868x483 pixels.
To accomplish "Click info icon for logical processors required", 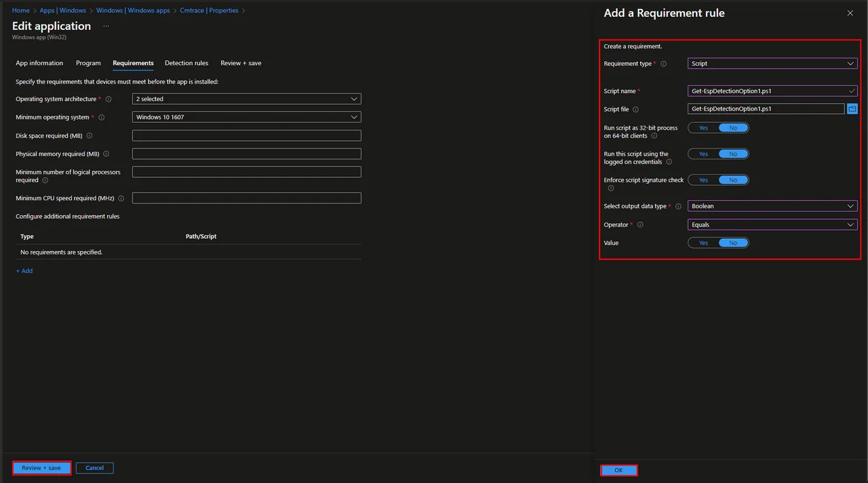I will pyautogui.click(x=45, y=180).
